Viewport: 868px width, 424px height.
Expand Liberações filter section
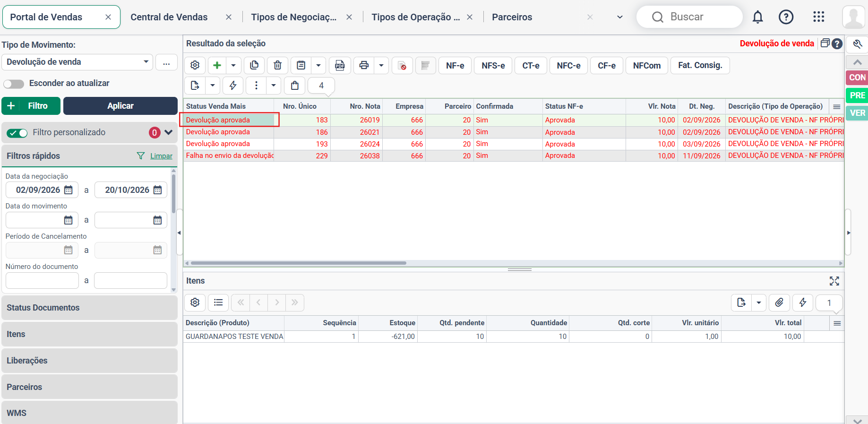[90, 361]
